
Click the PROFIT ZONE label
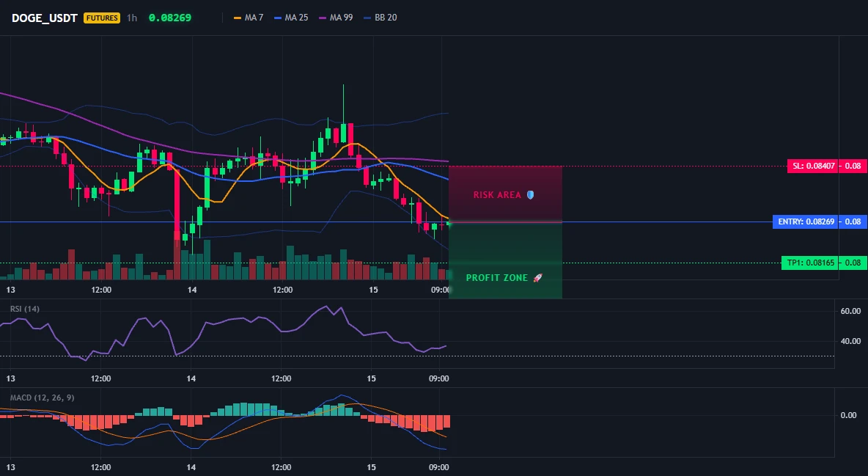click(496, 278)
